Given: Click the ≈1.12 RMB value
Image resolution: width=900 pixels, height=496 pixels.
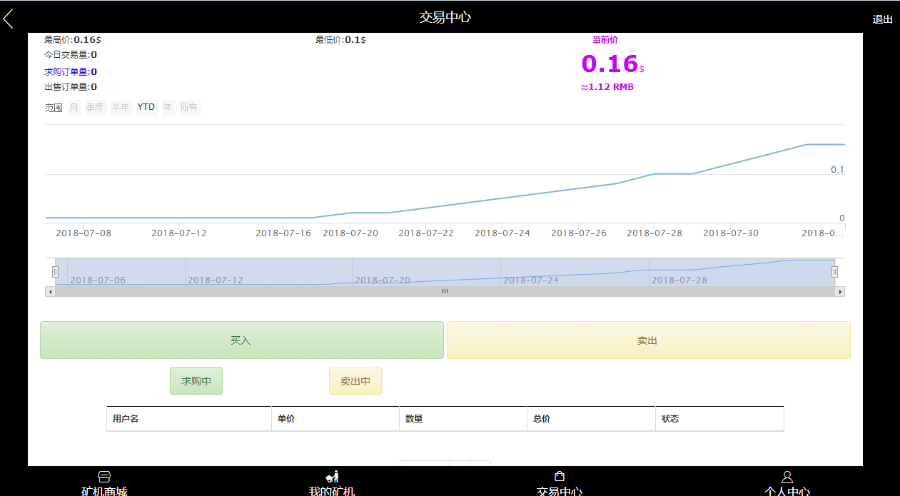Looking at the screenshot, I should (607, 87).
